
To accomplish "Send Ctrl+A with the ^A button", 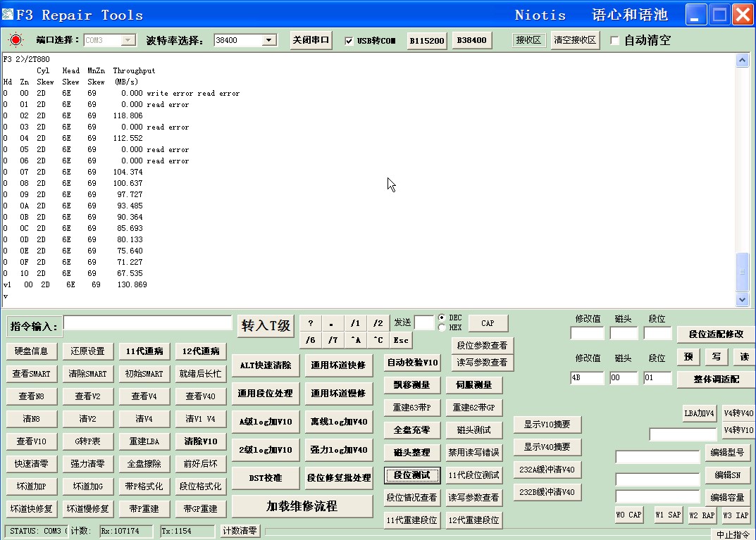I will pyautogui.click(x=355, y=340).
